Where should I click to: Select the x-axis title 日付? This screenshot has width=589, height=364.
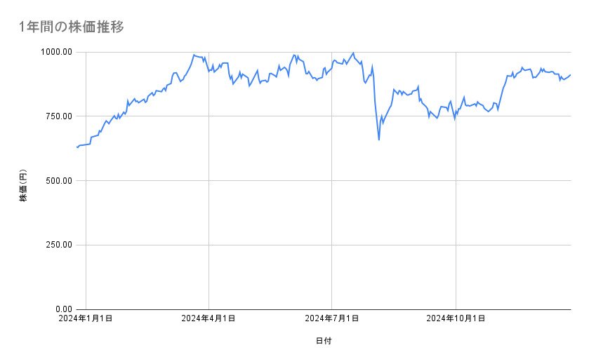(x=324, y=341)
